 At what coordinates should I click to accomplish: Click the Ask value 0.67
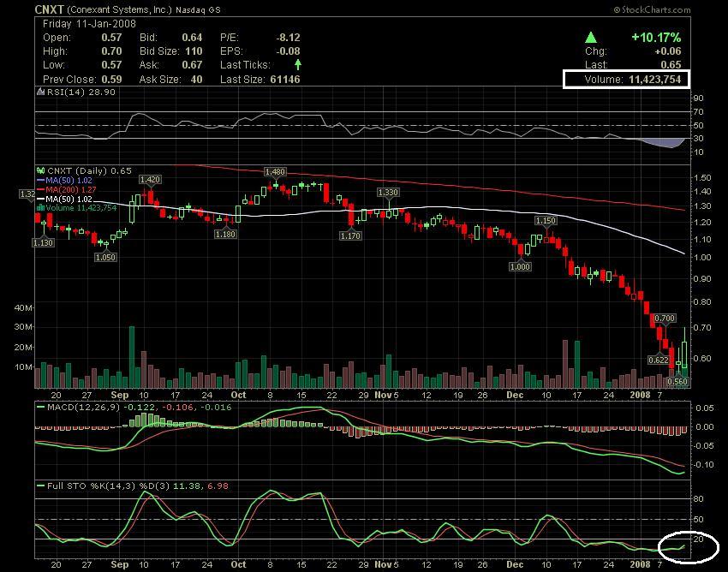click(x=192, y=65)
